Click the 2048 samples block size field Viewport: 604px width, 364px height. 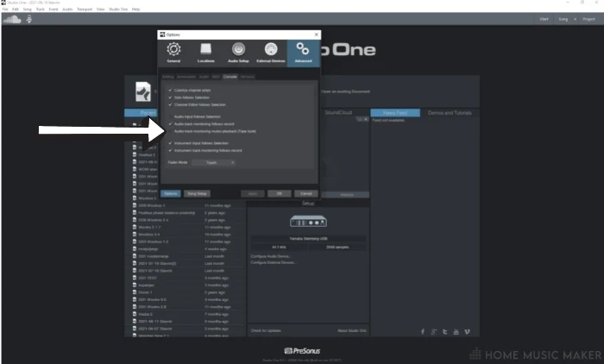[x=337, y=247]
